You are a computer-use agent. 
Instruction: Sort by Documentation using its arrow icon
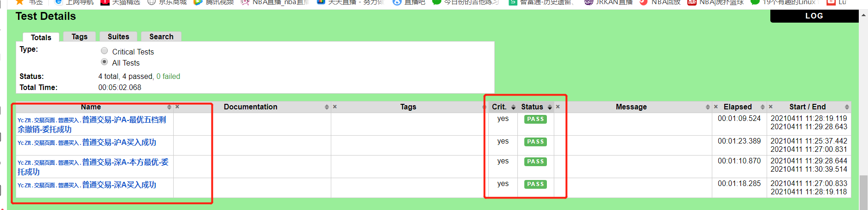coord(327,107)
